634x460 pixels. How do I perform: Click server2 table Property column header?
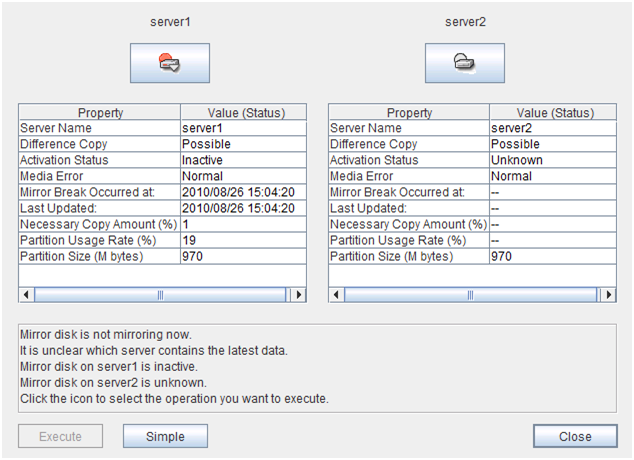[409, 113]
